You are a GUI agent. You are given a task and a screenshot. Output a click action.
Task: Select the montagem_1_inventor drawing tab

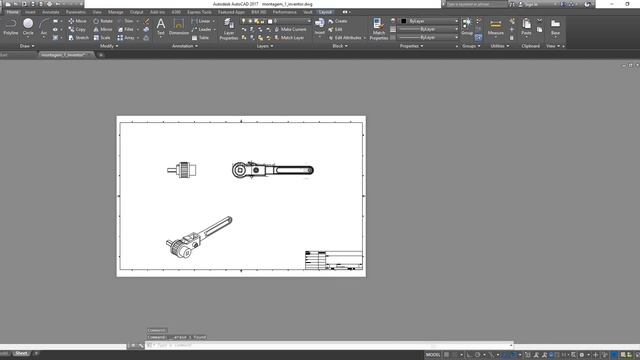pyautogui.click(x=64, y=55)
